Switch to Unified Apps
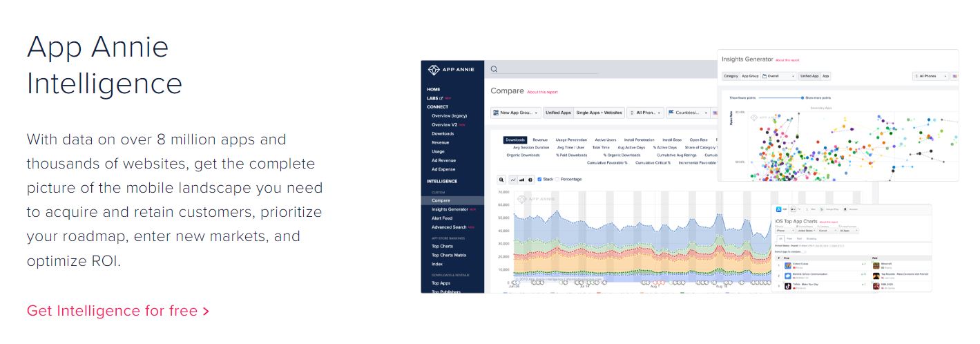 click(x=558, y=113)
